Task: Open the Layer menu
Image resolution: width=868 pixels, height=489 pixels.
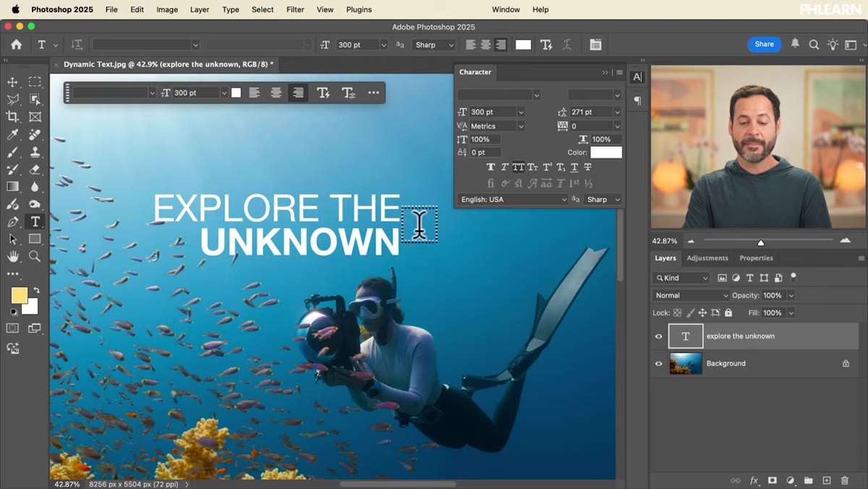Action: (x=200, y=9)
